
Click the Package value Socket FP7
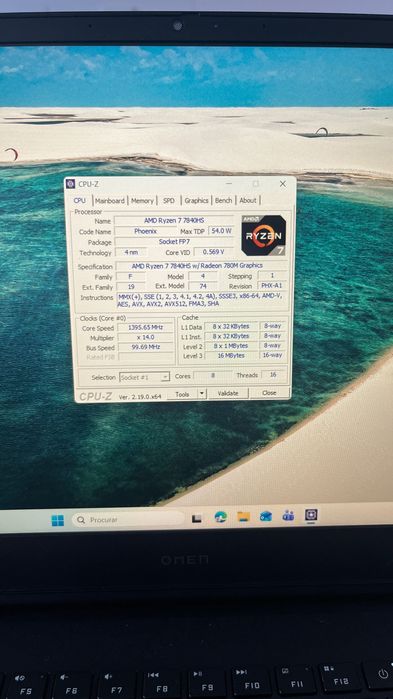pyautogui.click(x=174, y=242)
